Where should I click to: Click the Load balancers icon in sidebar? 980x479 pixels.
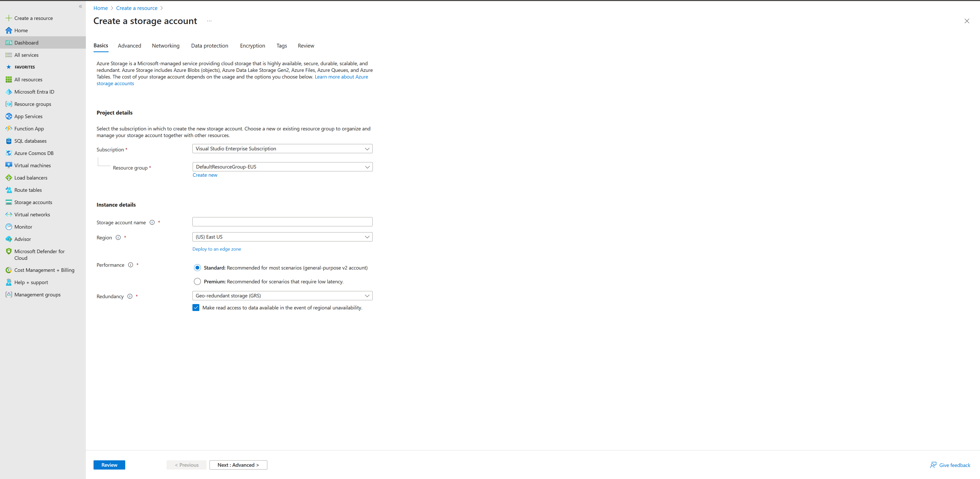coord(9,177)
